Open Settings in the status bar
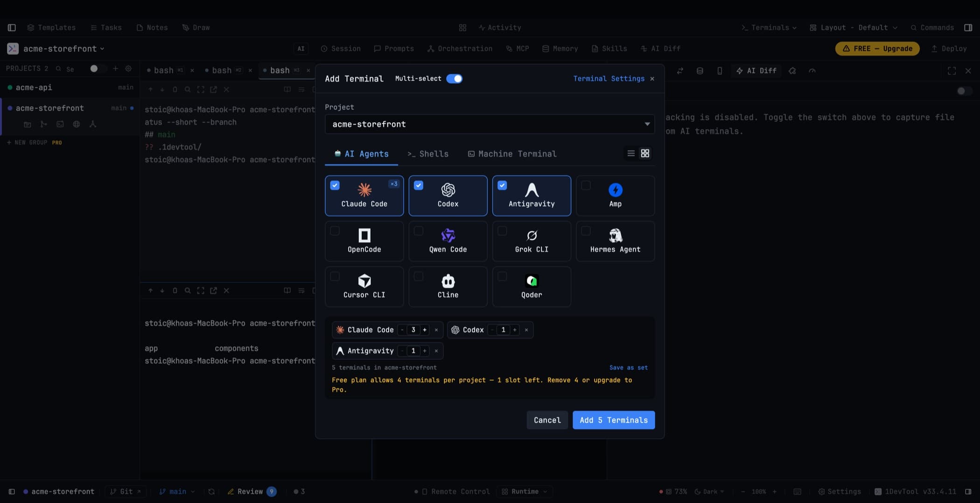Viewport: 980px width, 503px height. (839, 491)
